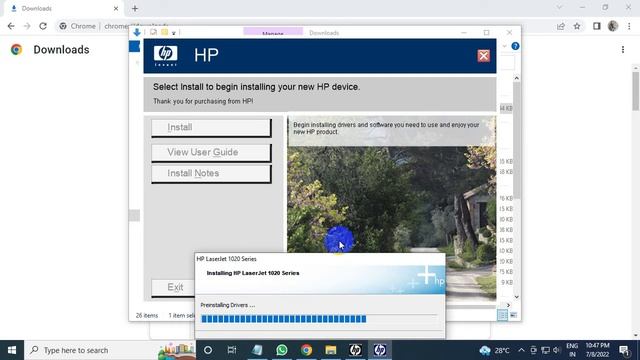The height and width of the screenshot is (360, 640).
Task: Click Chrome forward arrow
Action: (x=27, y=26)
